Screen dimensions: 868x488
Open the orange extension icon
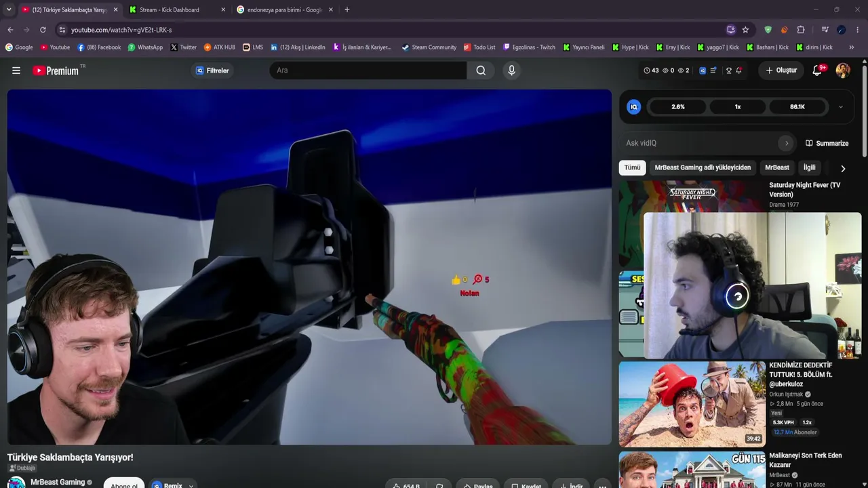pyautogui.click(x=784, y=30)
